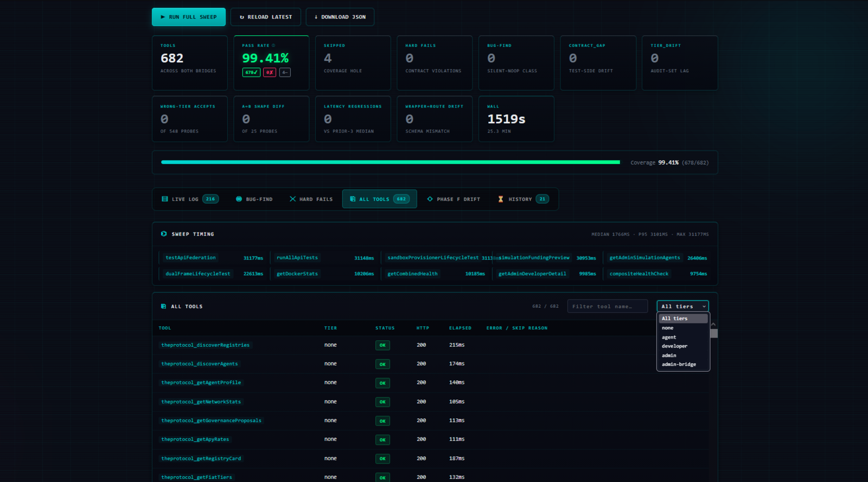Click the Tools 682 stat card

pyautogui.click(x=190, y=63)
